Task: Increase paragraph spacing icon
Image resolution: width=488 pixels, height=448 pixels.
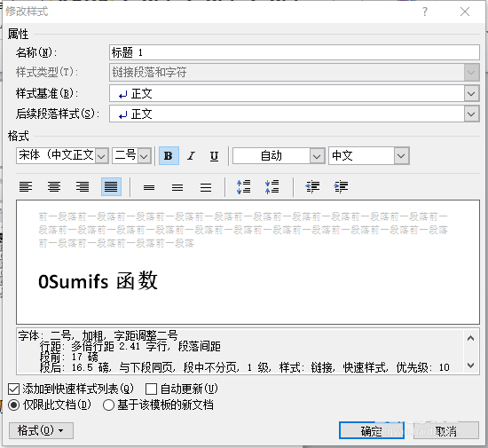Action: click(243, 187)
